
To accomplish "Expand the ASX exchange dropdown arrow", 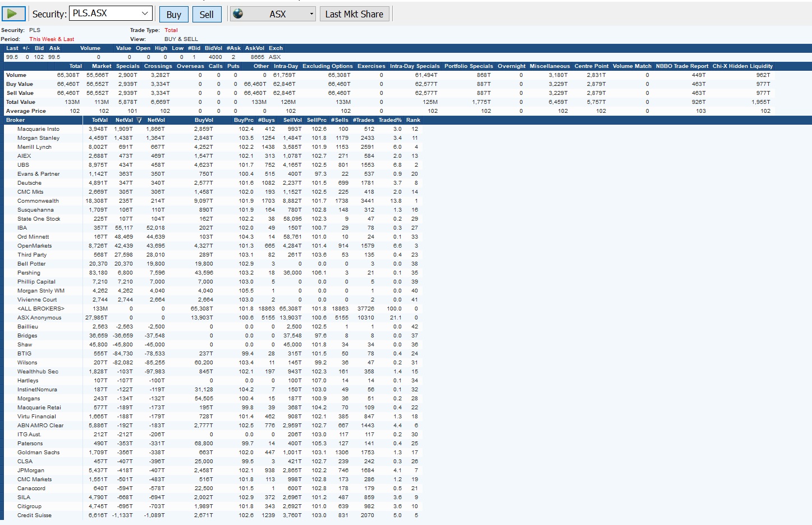I will pos(312,14).
